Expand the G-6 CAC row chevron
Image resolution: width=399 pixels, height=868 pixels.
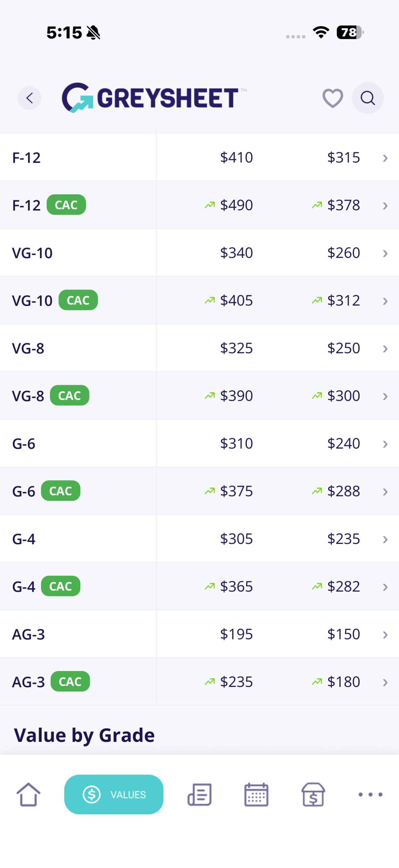385,492
